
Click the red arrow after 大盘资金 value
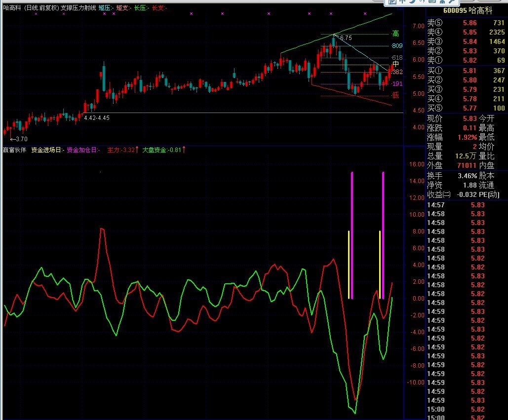184,149
